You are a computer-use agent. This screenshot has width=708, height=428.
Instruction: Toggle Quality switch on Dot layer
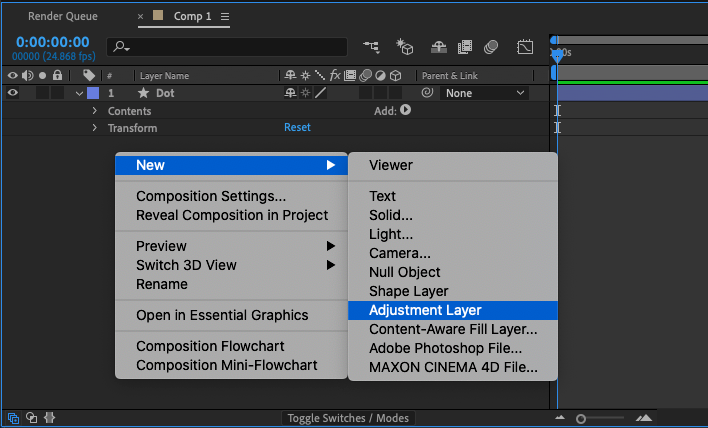[x=320, y=93]
